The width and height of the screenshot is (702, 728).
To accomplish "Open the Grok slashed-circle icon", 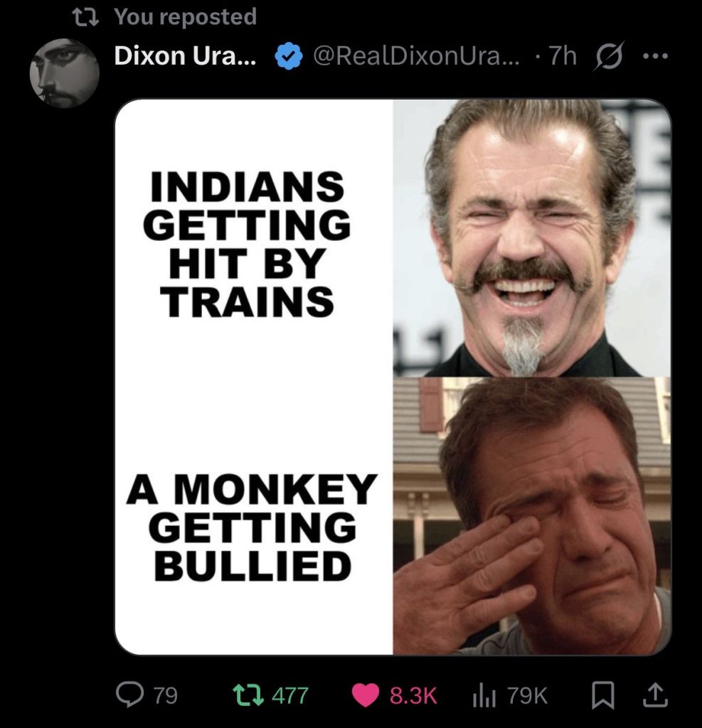I will click(x=608, y=56).
